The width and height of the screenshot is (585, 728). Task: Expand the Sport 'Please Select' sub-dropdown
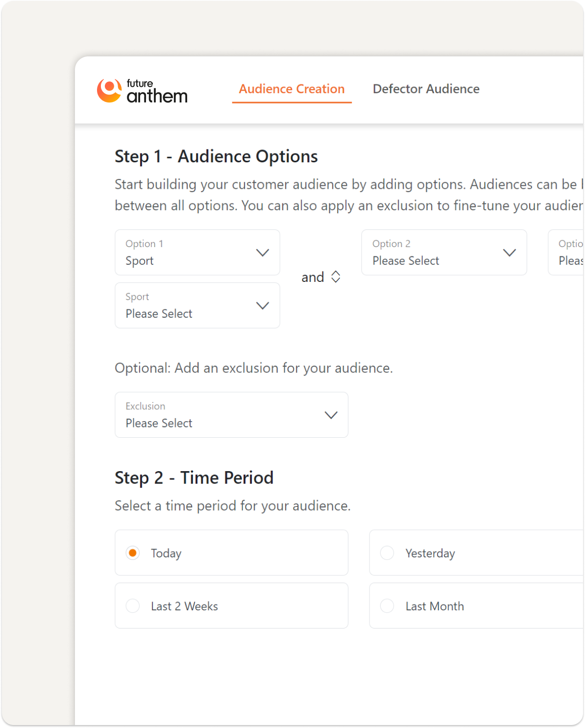coord(197,305)
